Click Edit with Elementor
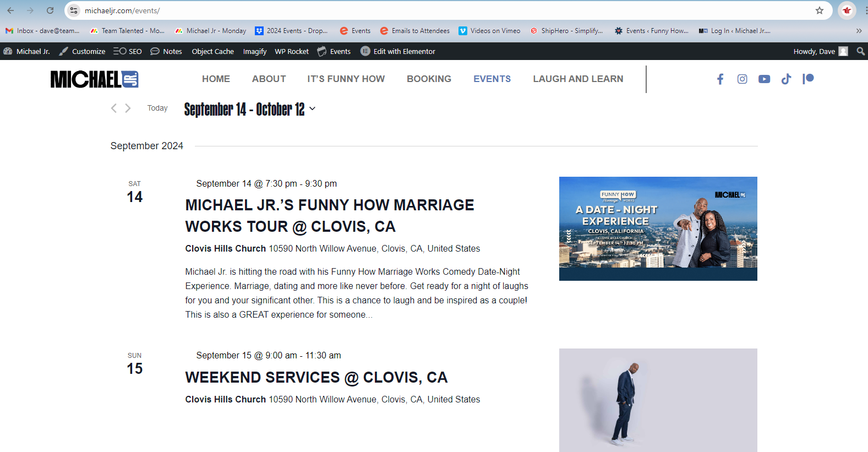Screen dimensions: 868x452 pyautogui.click(x=398, y=51)
